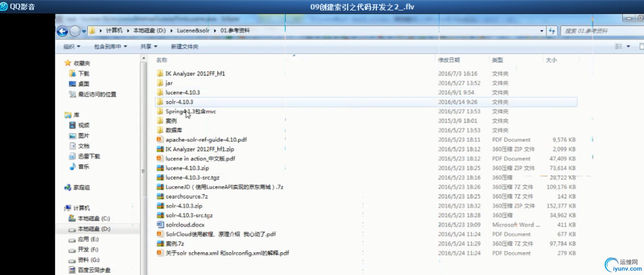644x275 pixels.
Task: Click the 家庭组 homegroup icon
Action: 68,187
